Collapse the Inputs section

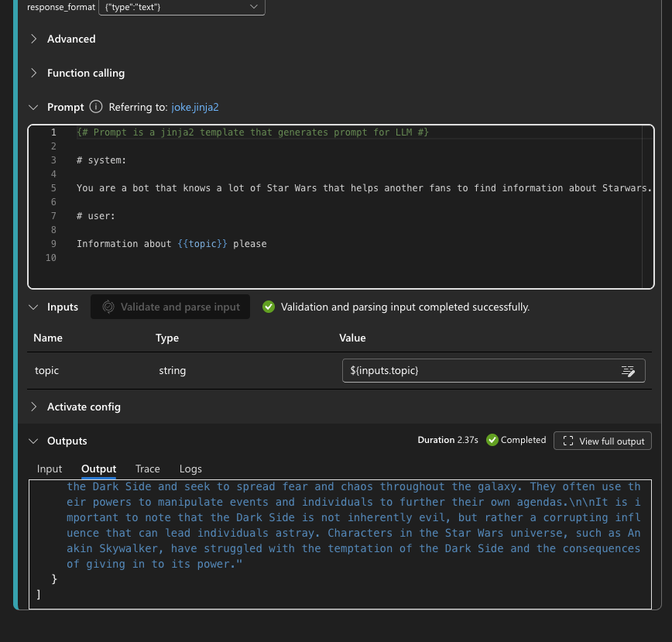pos(33,307)
